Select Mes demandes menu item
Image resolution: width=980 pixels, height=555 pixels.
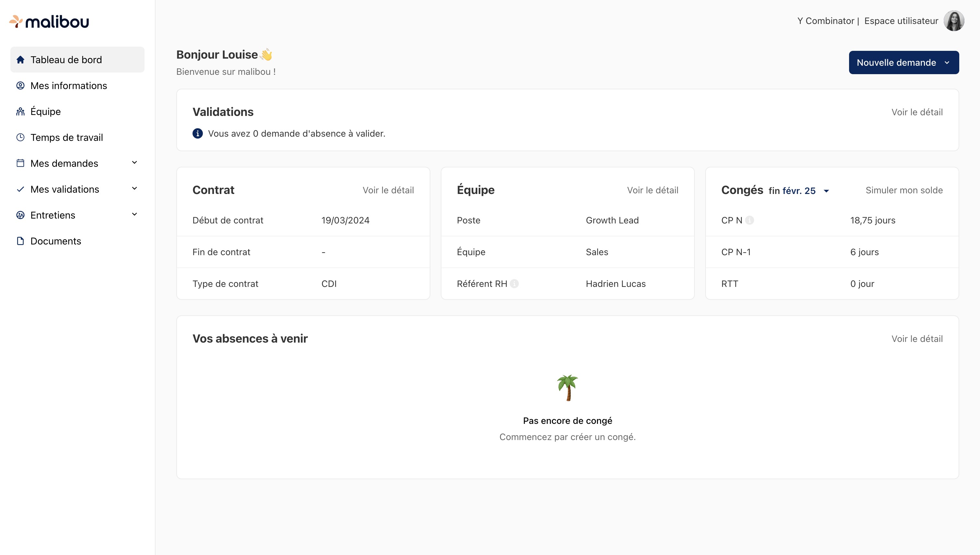pyautogui.click(x=77, y=163)
